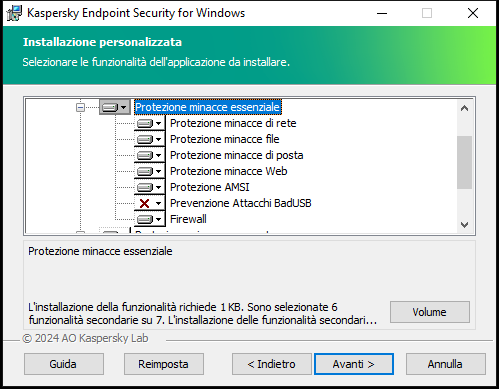
Task: Select the Protezione minacce Web tree item
Action: [229, 171]
